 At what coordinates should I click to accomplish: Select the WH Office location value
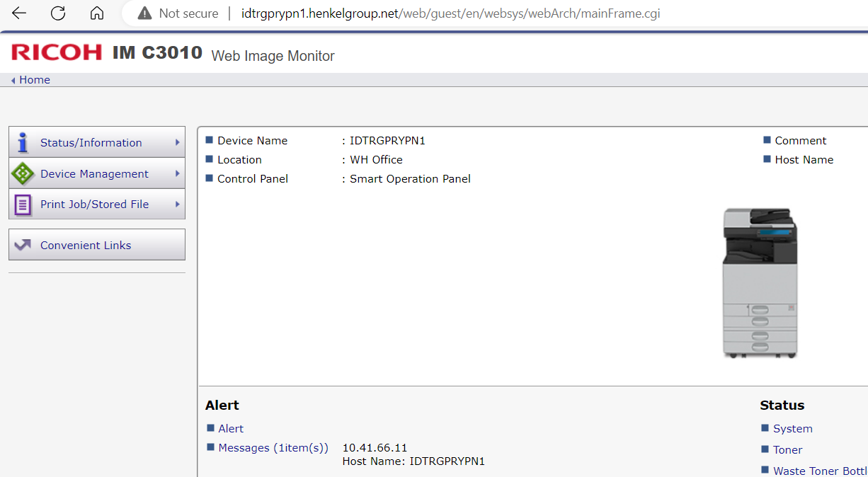(x=376, y=160)
